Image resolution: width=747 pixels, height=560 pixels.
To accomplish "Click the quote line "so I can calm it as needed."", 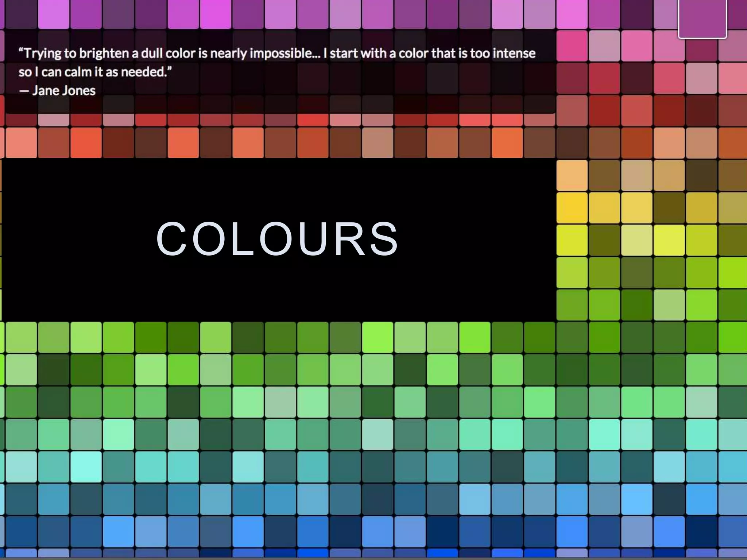I will (x=95, y=72).
